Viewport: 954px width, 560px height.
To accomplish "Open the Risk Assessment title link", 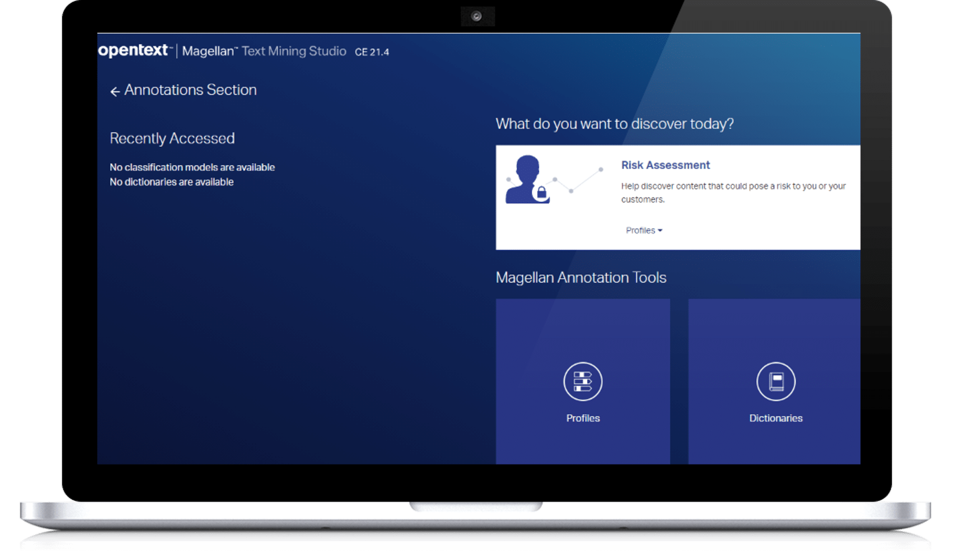I will [x=665, y=165].
